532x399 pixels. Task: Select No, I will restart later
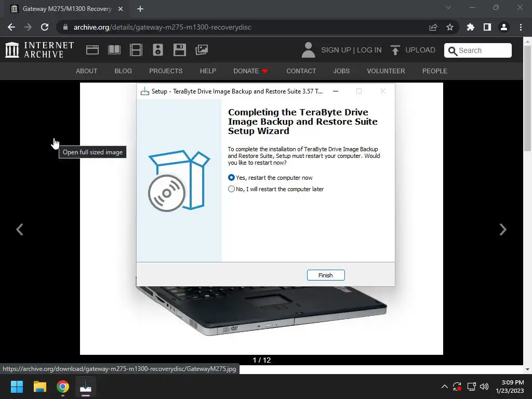click(276, 189)
